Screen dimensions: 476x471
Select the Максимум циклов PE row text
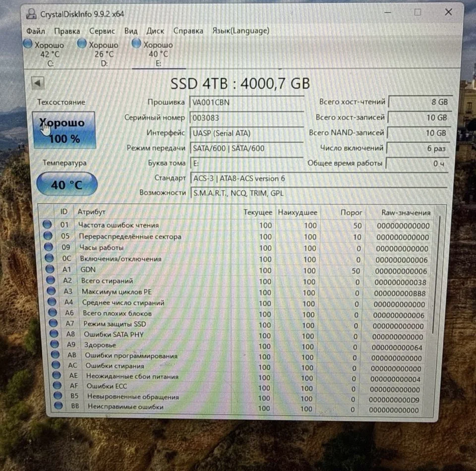(117, 292)
